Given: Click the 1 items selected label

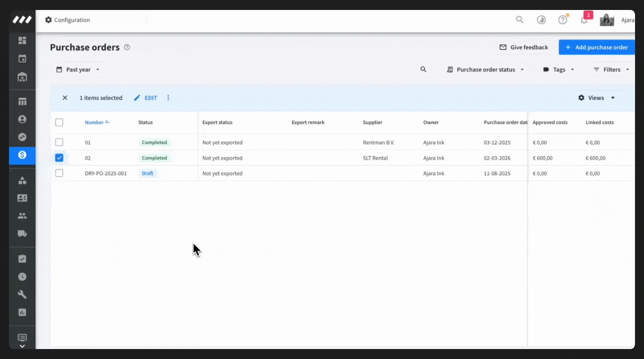Looking at the screenshot, I should coord(101,98).
